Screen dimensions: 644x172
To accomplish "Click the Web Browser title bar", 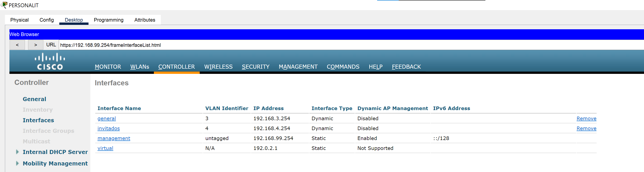I will [x=327, y=34].
